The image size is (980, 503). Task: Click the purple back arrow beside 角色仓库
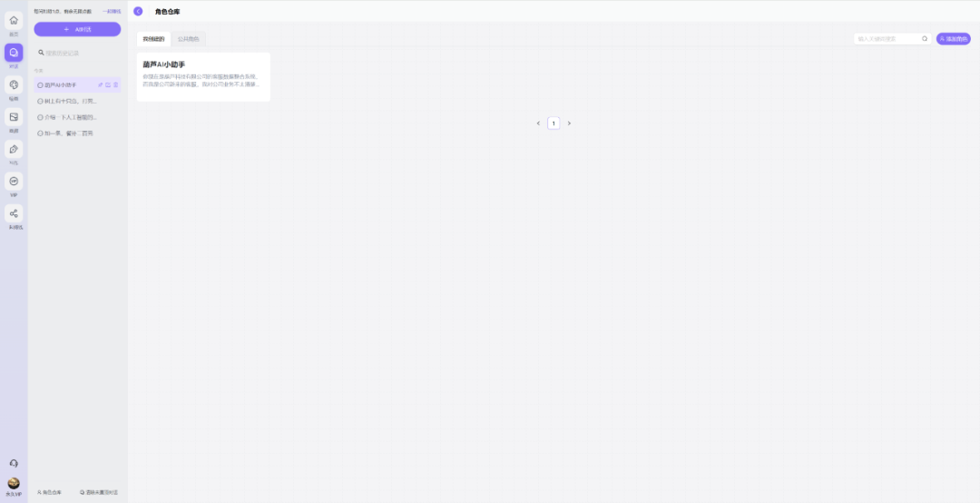tap(138, 11)
